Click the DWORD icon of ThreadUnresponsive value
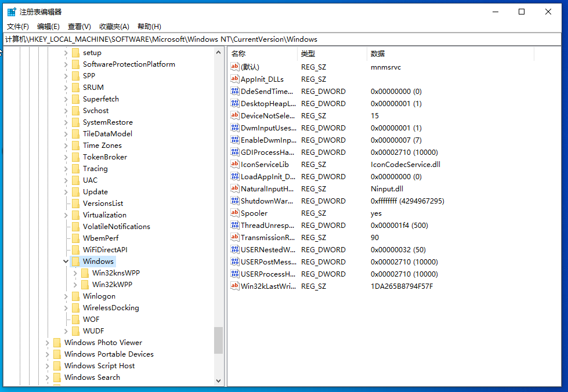 [x=235, y=225]
